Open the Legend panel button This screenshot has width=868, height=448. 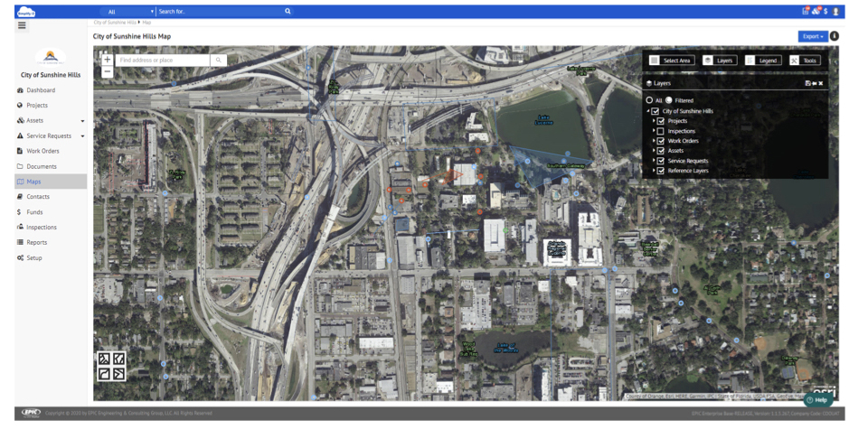click(x=761, y=61)
